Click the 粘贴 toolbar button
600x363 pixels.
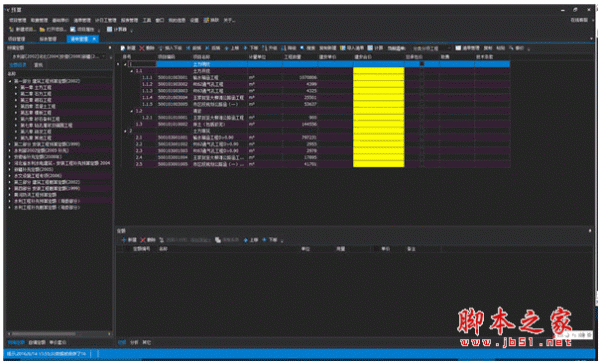pyautogui.click(x=501, y=48)
